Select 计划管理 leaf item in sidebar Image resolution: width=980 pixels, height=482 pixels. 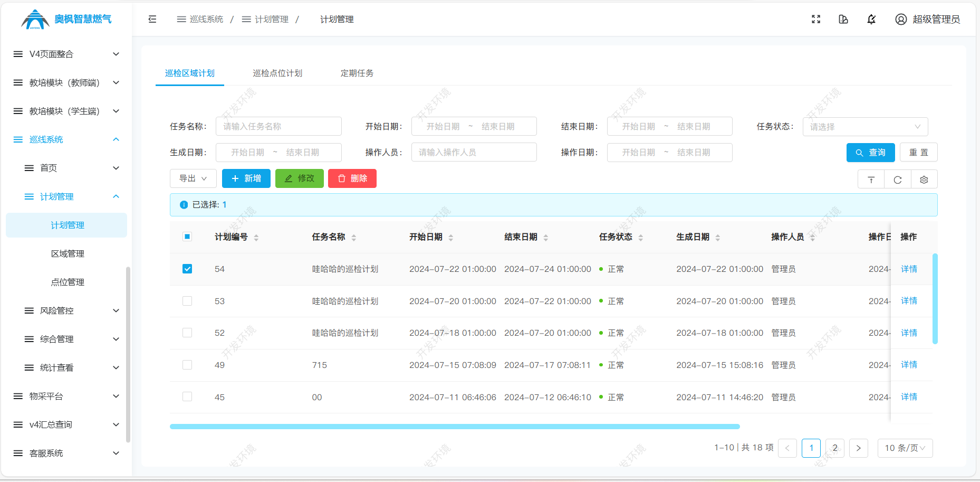pyautogui.click(x=66, y=225)
